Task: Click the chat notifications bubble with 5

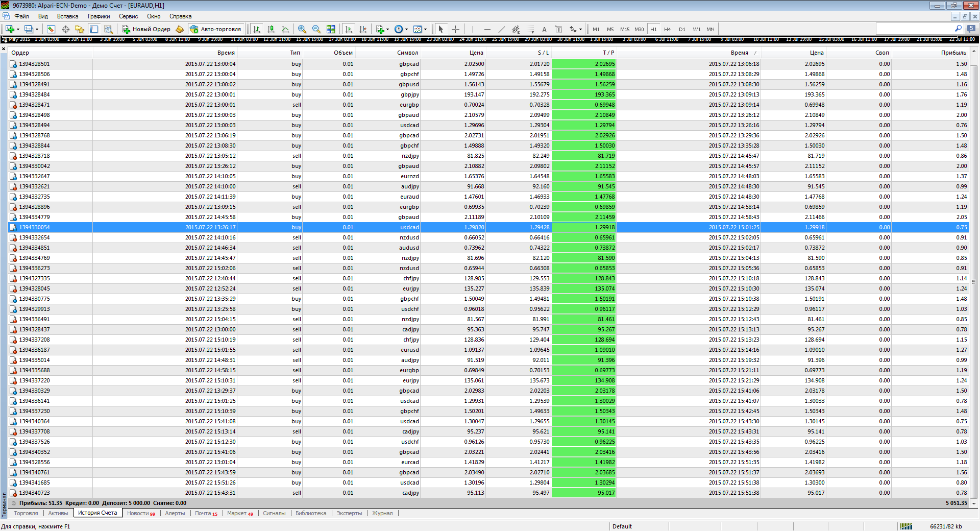Action: click(971, 29)
